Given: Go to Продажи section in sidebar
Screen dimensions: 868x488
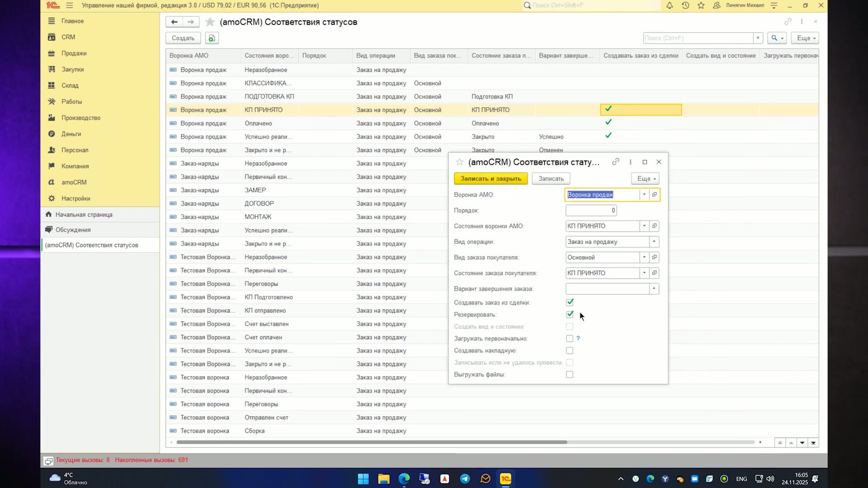Looking at the screenshot, I should 74,53.
